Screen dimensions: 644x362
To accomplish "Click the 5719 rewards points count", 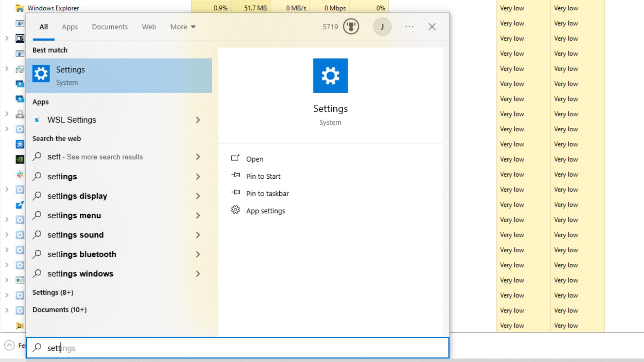I will (330, 27).
